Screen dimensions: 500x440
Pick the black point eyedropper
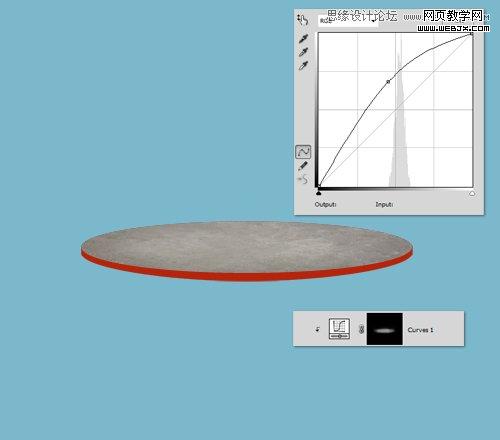303,39
